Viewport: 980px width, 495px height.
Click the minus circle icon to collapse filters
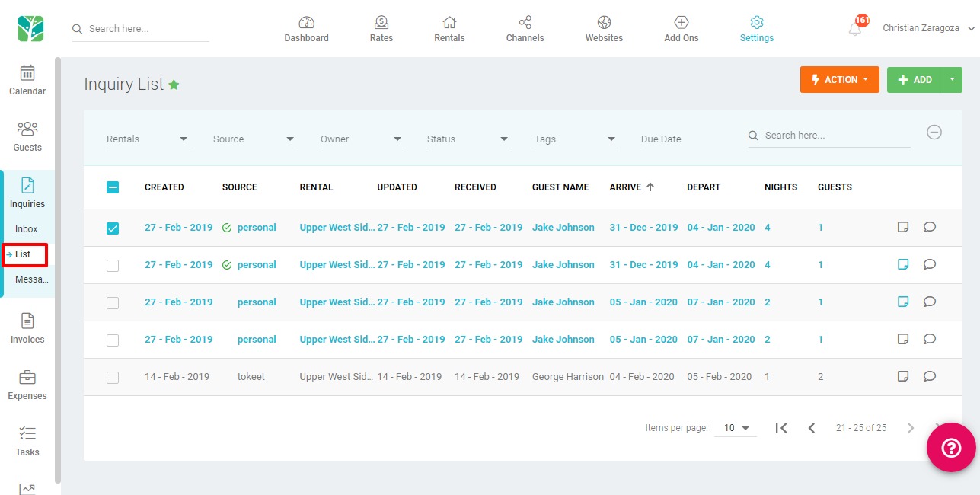tap(934, 133)
